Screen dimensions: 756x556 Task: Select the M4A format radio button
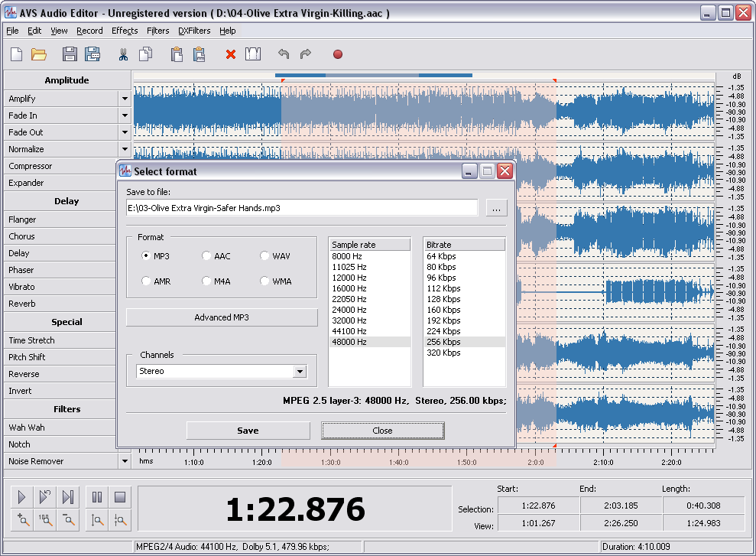click(206, 281)
